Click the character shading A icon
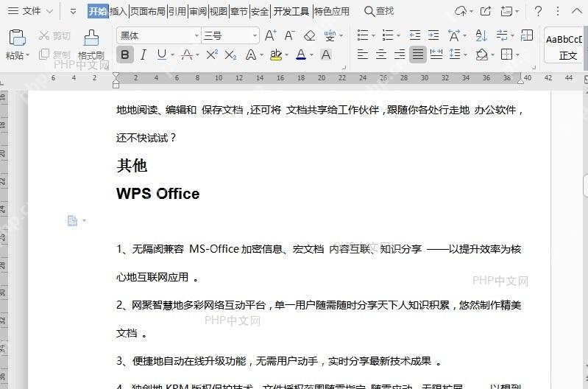Viewport: 588px width, 389px height. click(326, 55)
